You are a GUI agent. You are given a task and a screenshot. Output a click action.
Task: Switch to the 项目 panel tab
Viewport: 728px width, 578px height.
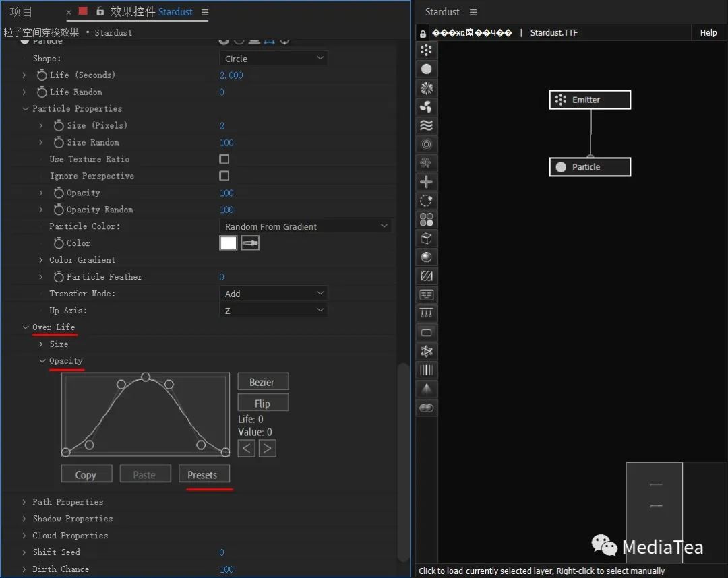click(x=22, y=11)
